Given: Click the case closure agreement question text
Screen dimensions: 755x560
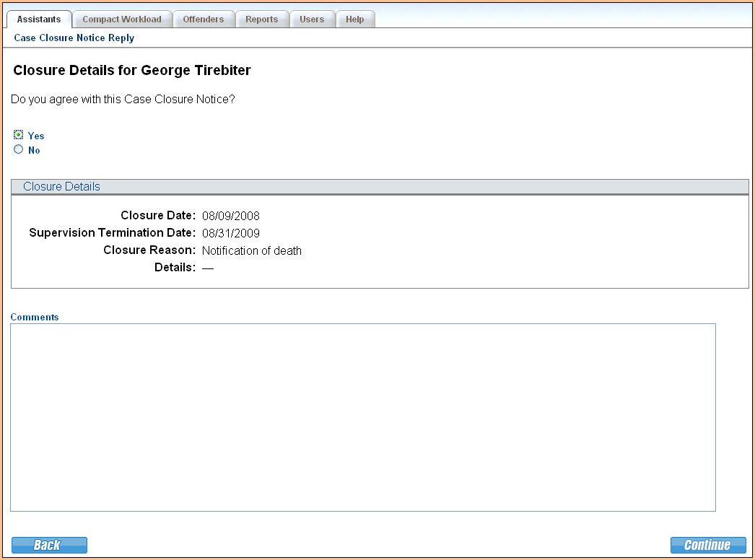Looking at the screenshot, I should pos(123,99).
